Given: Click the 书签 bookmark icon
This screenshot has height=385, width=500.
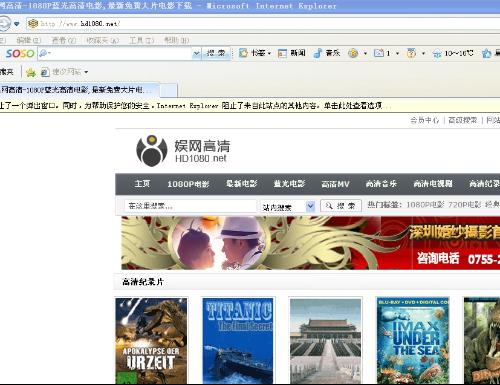Looking at the screenshot, I should (x=243, y=53).
